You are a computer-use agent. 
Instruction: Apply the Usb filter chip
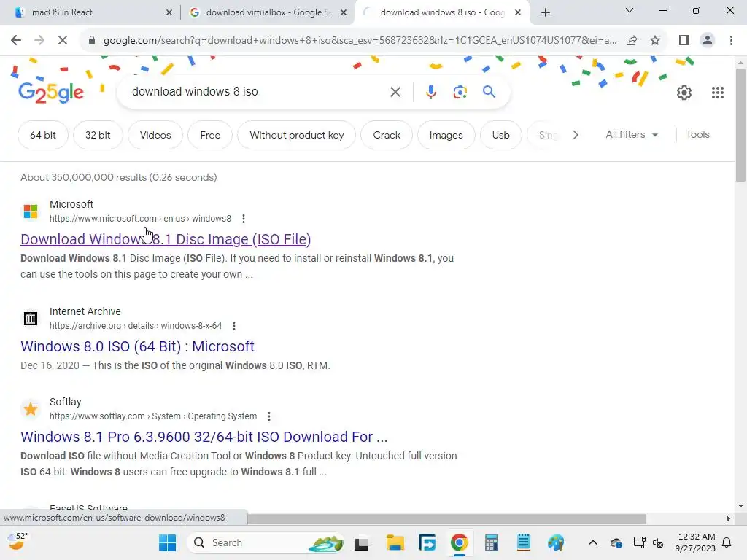500,135
